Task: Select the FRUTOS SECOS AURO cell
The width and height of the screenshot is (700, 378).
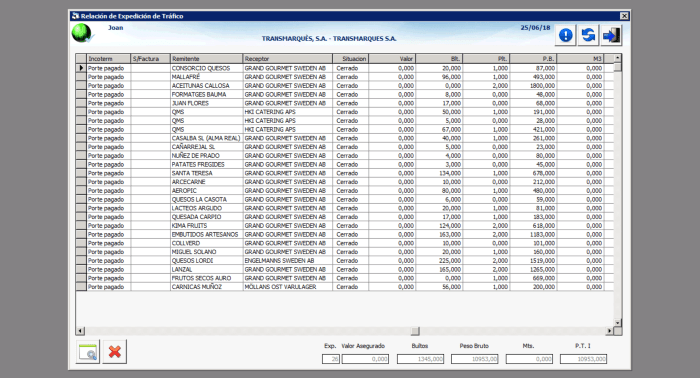Action: coord(207,278)
